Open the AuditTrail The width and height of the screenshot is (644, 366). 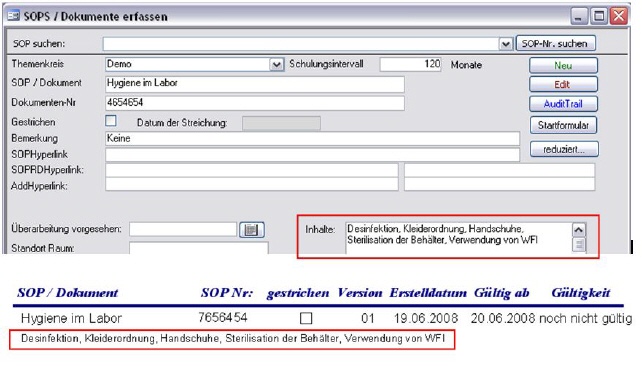563,104
